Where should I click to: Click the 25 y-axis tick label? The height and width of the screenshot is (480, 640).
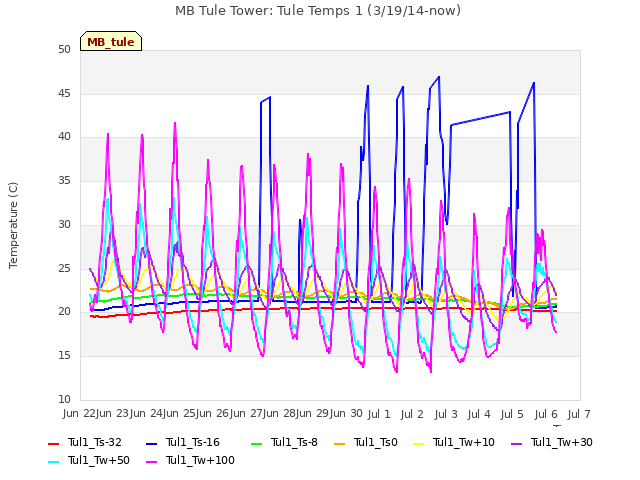pos(64,269)
